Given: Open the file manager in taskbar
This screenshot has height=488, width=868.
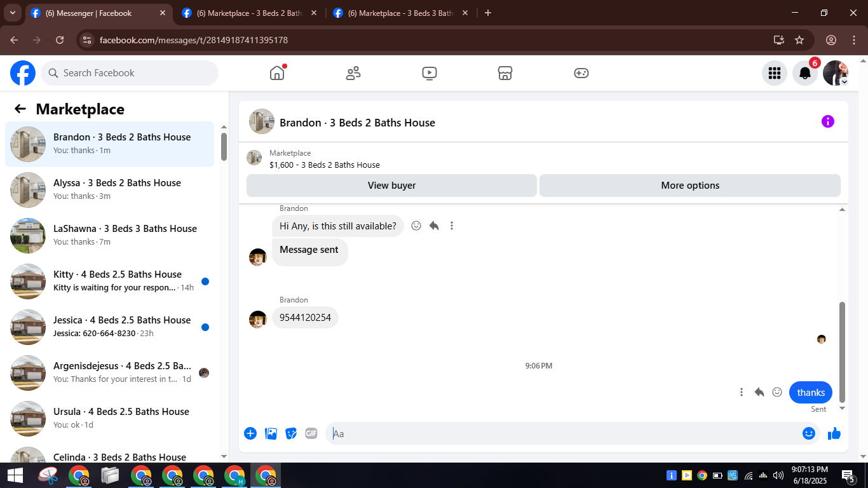Looking at the screenshot, I should pos(110,475).
